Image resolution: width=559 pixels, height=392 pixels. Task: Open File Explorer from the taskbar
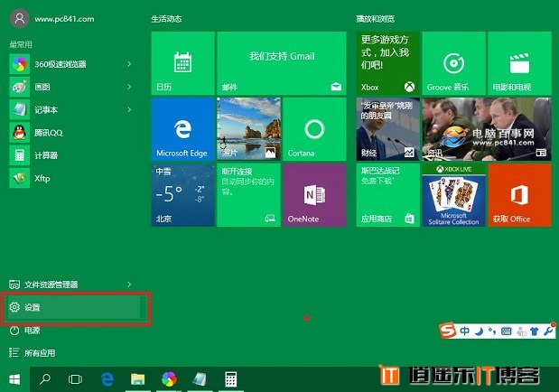point(137,379)
